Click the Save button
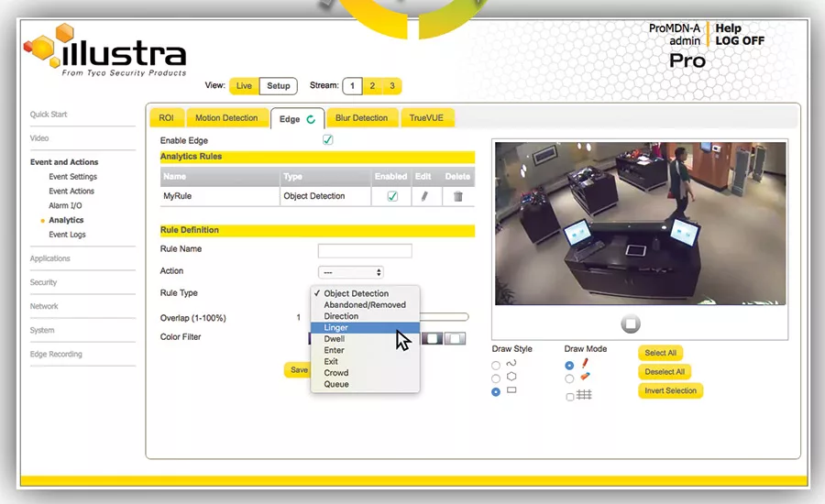This screenshot has height=504, width=825. click(298, 370)
